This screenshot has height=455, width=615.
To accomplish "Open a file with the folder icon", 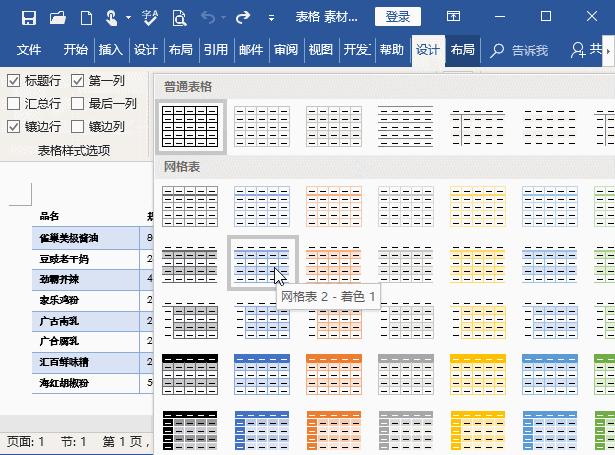I will click(x=58, y=17).
